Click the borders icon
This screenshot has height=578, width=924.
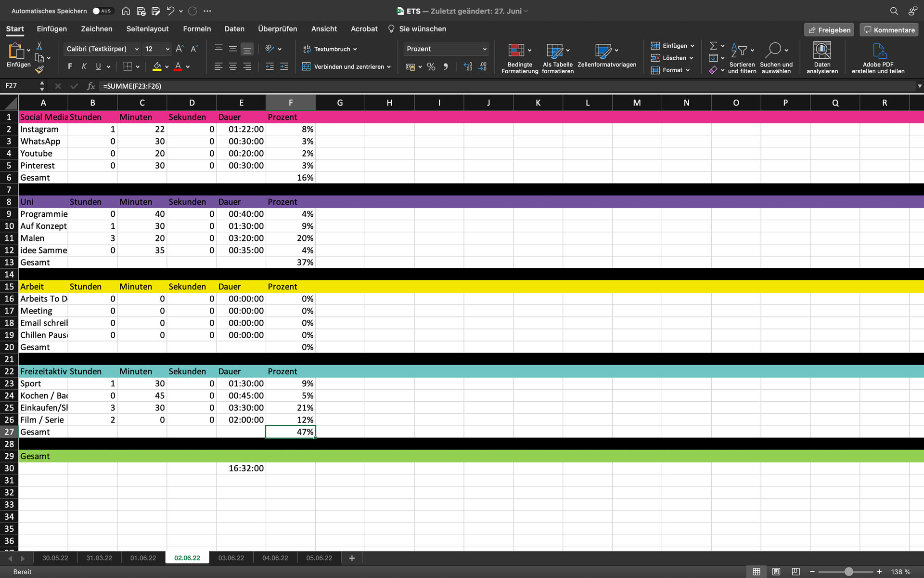(x=128, y=66)
